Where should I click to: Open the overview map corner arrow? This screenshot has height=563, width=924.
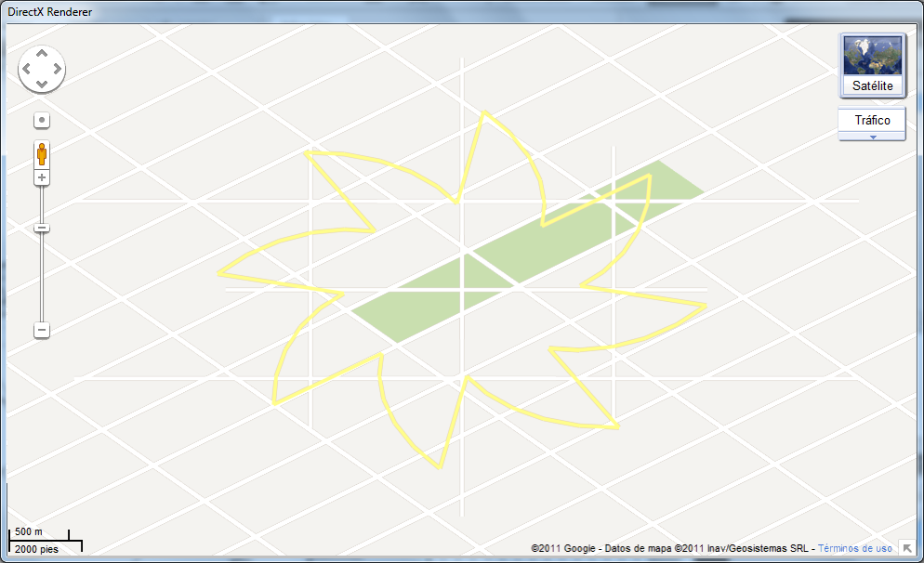[906, 549]
